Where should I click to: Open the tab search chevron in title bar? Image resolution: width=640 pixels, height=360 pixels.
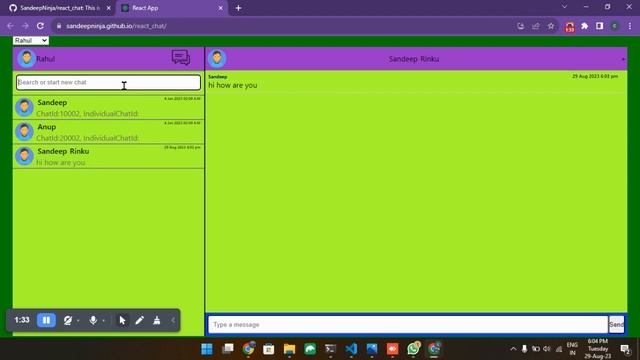[564, 7]
